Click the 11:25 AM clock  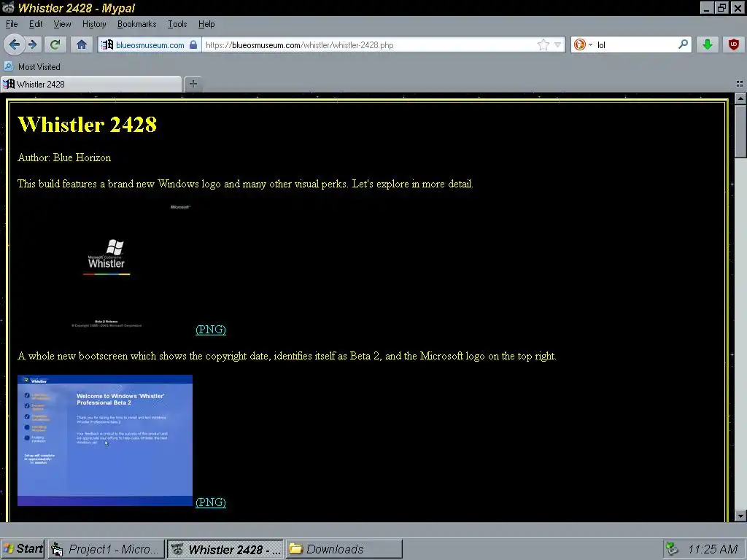tap(713, 549)
